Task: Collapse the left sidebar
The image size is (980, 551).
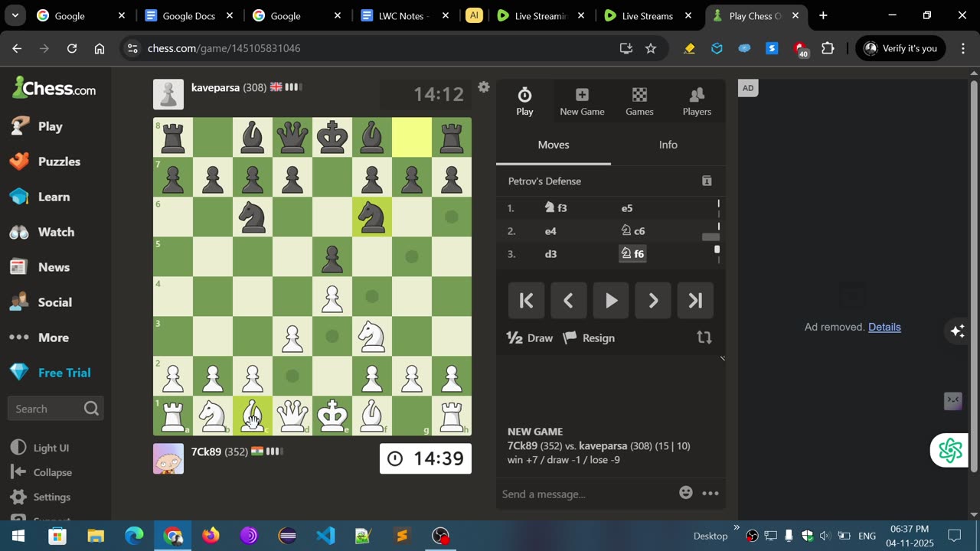Action: click(x=41, y=472)
